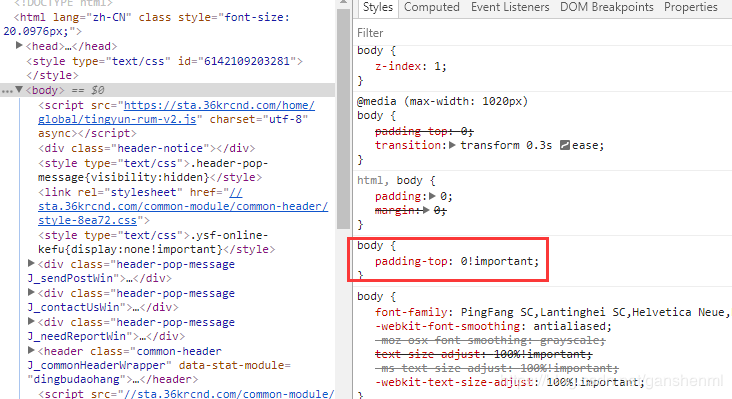Viewport: 732px width, 399px height.
Task: Open the tingyun-rum-v2.js script link
Action: coord(176,112)
